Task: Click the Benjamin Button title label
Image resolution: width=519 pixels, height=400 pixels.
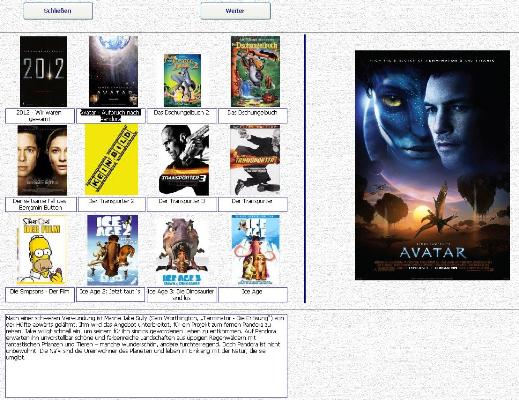Action: (41, 204)
